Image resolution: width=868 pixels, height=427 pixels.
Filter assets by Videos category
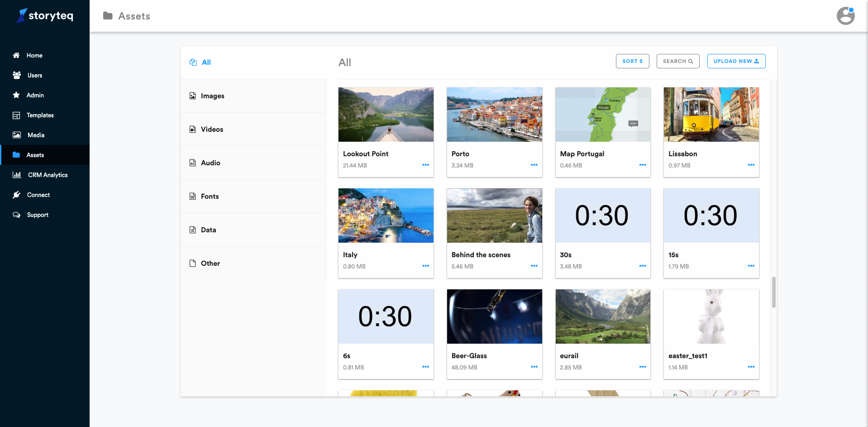pyautogui.click(x=212, y=130)
